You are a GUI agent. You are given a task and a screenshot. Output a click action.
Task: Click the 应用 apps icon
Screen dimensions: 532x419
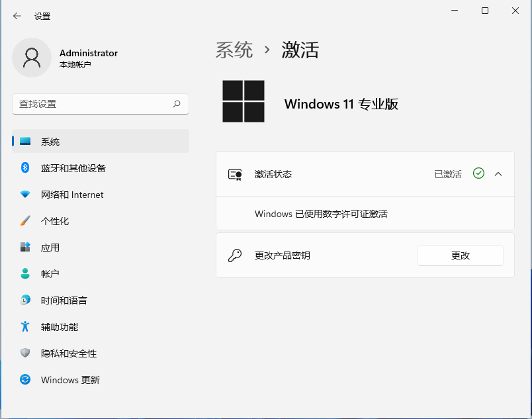(25, 247)
